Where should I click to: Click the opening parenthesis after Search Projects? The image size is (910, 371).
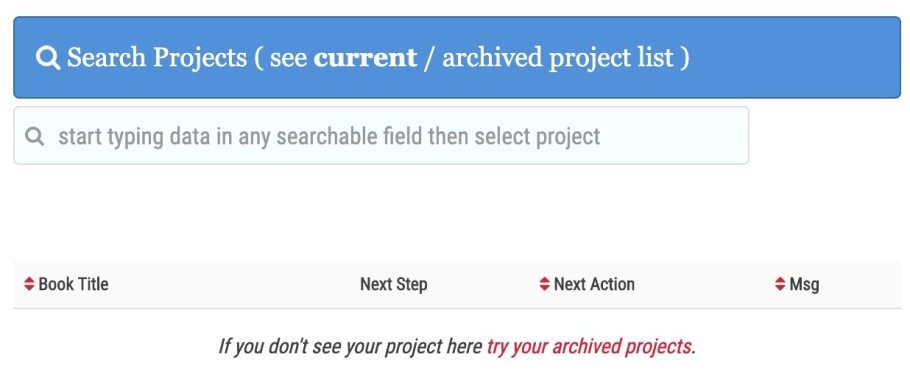[x=258, y=57]
